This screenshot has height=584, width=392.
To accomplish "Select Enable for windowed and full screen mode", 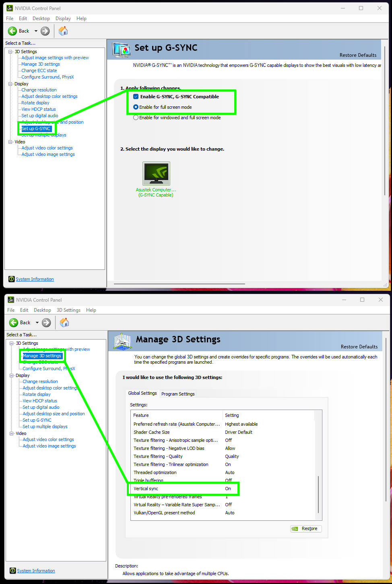I will coord(136,118).
